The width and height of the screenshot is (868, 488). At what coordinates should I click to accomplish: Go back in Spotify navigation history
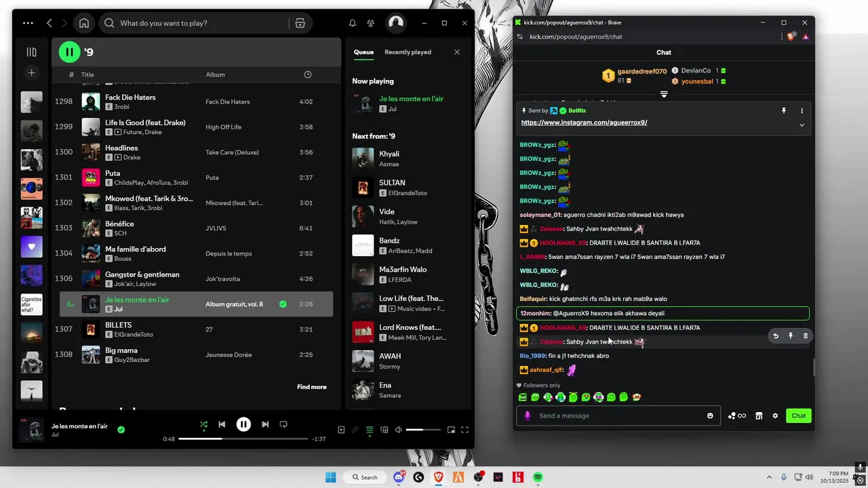pyautogui.click(x=50, y=23)
